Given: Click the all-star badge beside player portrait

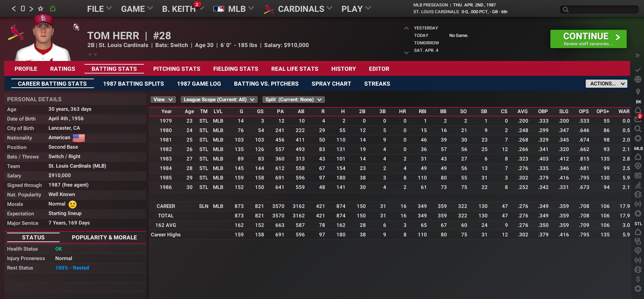Looking at the screenshot, I should [77, 27].
